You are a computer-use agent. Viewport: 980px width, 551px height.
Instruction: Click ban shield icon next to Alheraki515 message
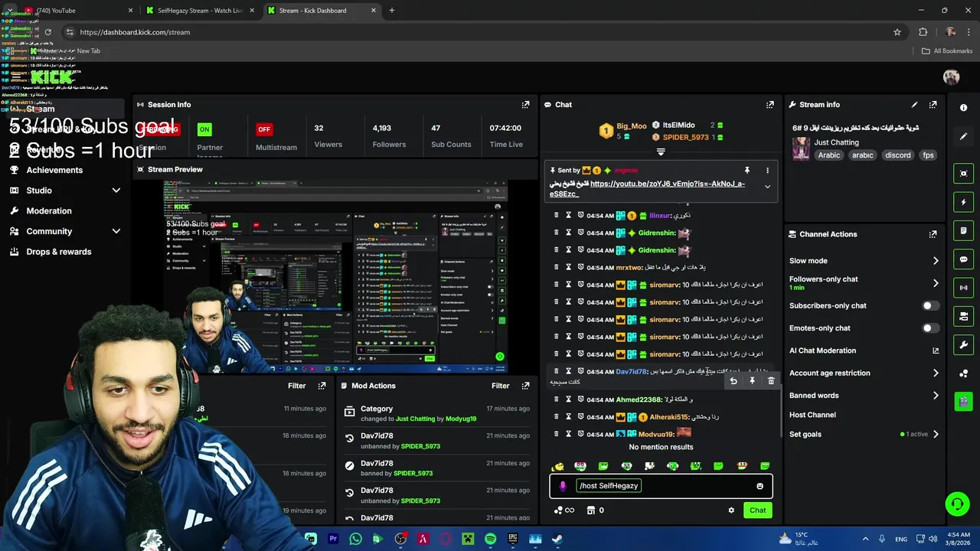(x=581, y=417)
